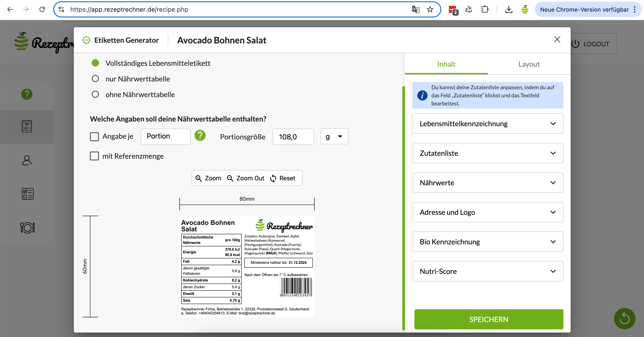Close the Etiketten Generator dialog
Image resolution: width=644 pixels, height=337 pixels.
557,40
